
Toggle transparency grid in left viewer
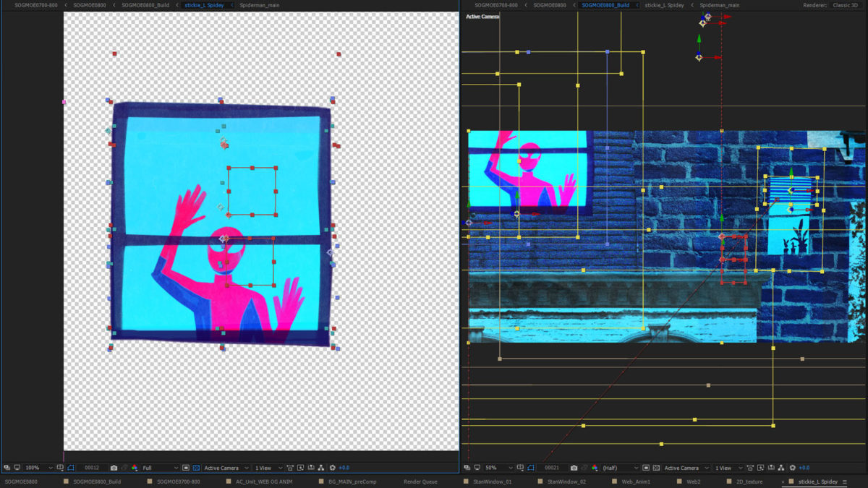click(x=196, y=468)
